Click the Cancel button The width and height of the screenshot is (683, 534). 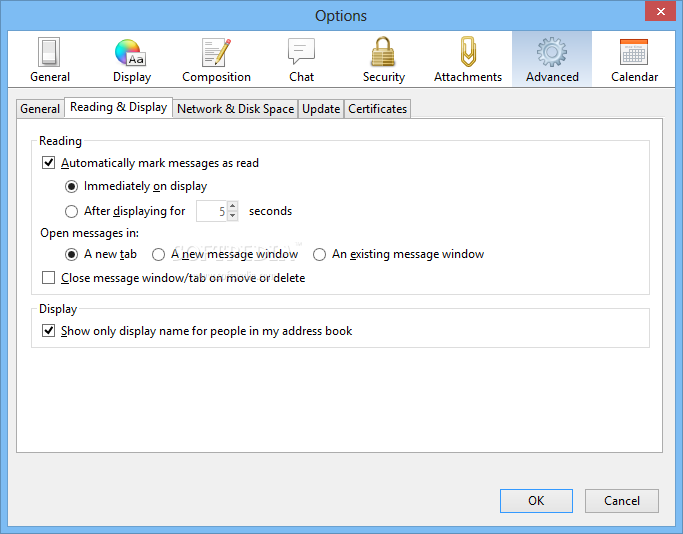622,501
